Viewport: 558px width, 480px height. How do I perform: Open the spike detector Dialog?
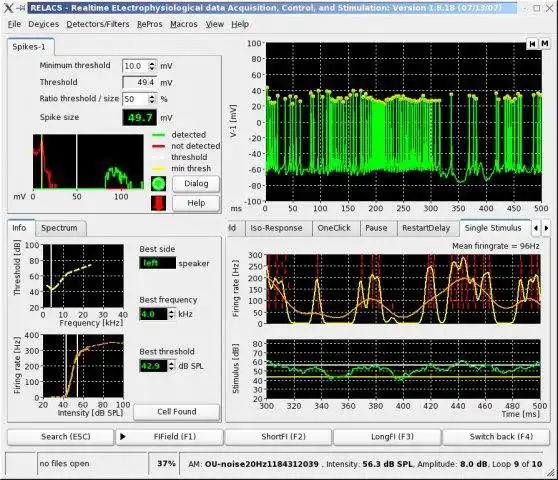tap(196, 184)
